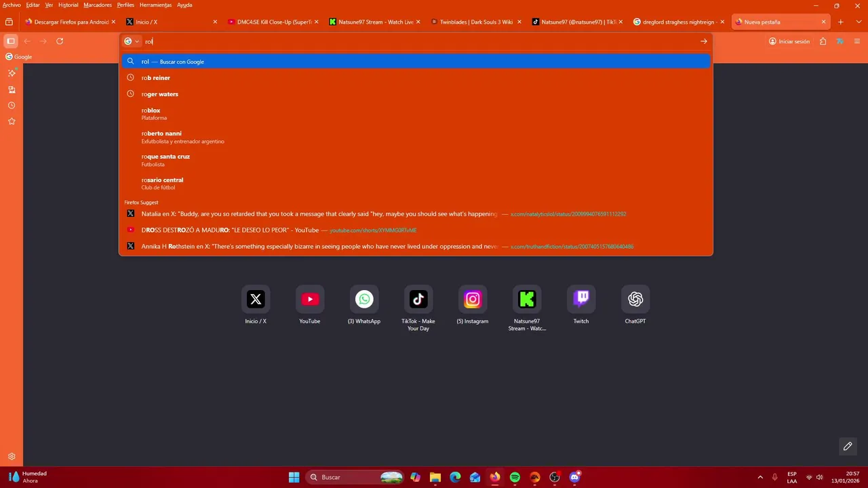The width and height of the screenshot is (868, 488).
Task: Open the Archivo menu
Action: tap(12, 5)
